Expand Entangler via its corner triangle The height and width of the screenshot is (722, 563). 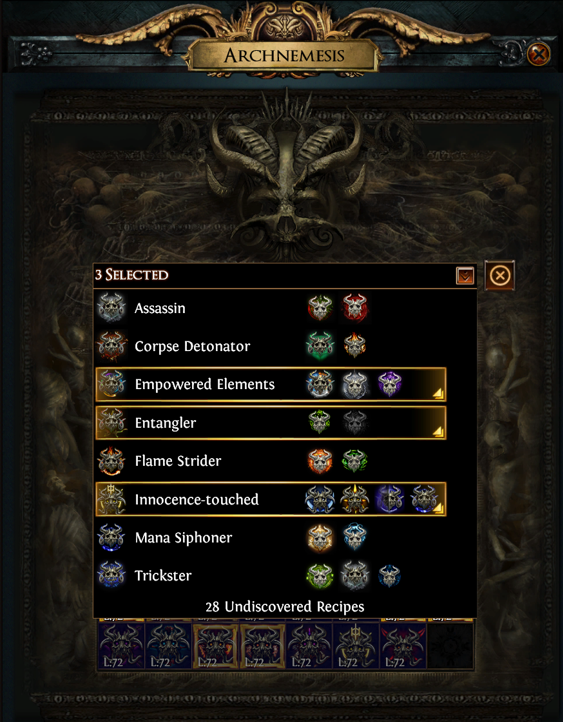pyautogui.click(x=438, y=432)
